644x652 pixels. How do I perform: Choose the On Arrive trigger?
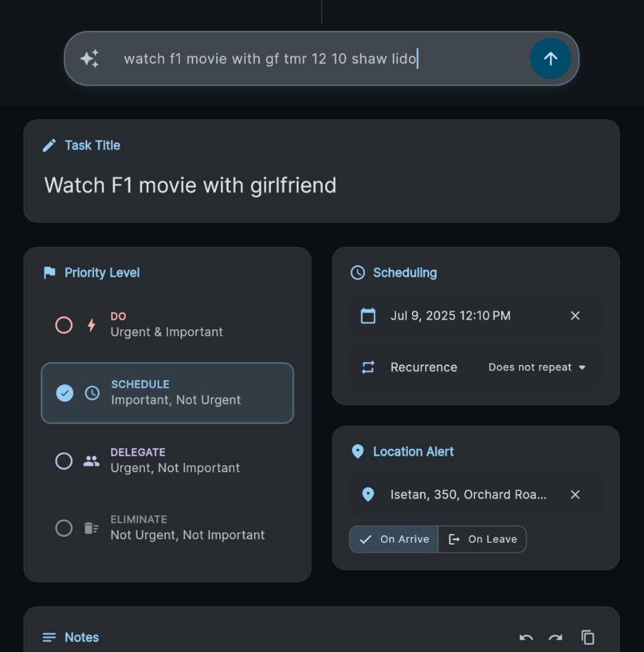(394, 539)
